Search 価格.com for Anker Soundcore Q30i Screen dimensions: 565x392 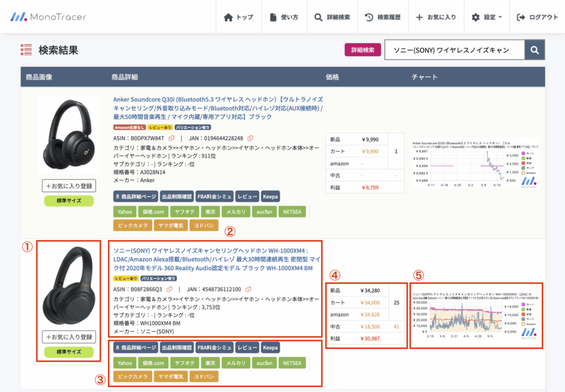tap(153, 212)
